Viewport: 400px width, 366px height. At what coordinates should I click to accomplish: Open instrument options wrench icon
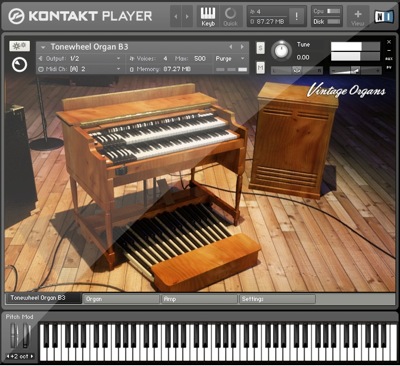pos(20,47)
